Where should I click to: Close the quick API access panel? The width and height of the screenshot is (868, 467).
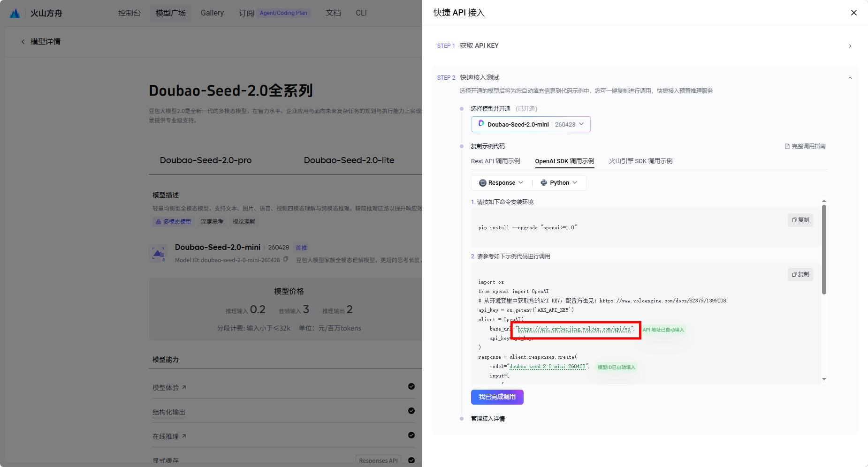pos(853,13)
